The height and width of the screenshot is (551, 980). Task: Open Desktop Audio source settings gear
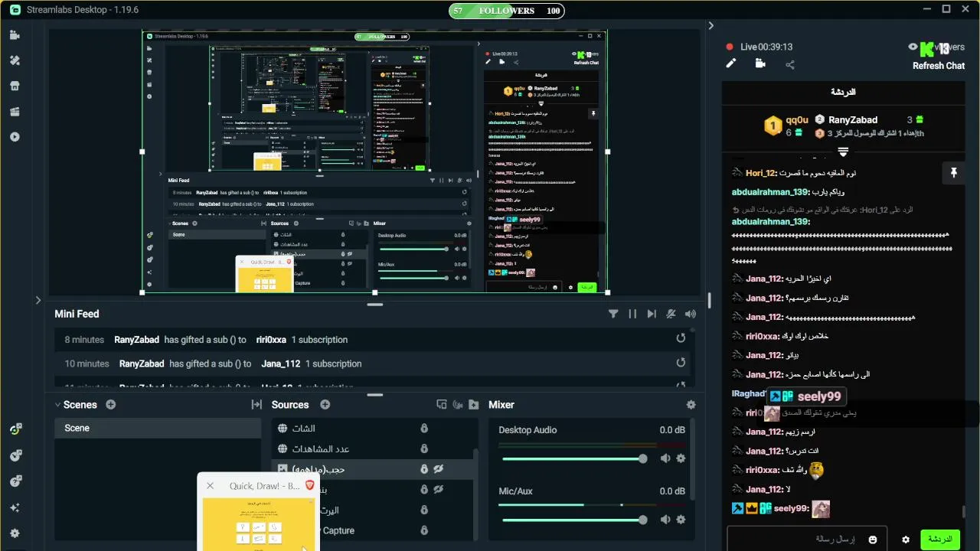(681, 458)
